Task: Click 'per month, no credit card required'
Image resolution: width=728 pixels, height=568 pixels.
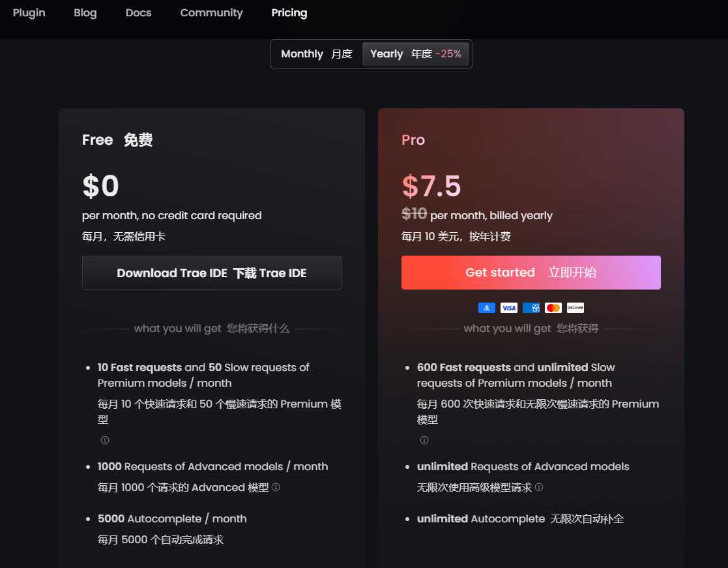Action: point(172,215)
